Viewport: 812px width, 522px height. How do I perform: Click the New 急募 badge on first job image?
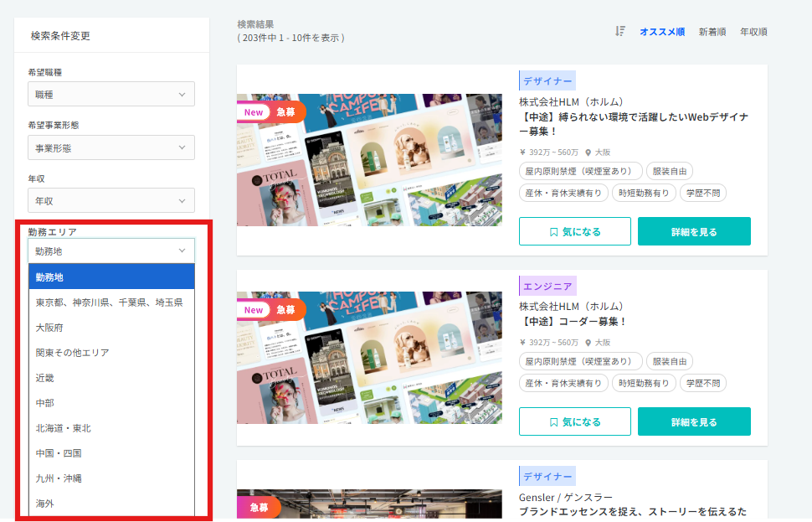(271, 112)
